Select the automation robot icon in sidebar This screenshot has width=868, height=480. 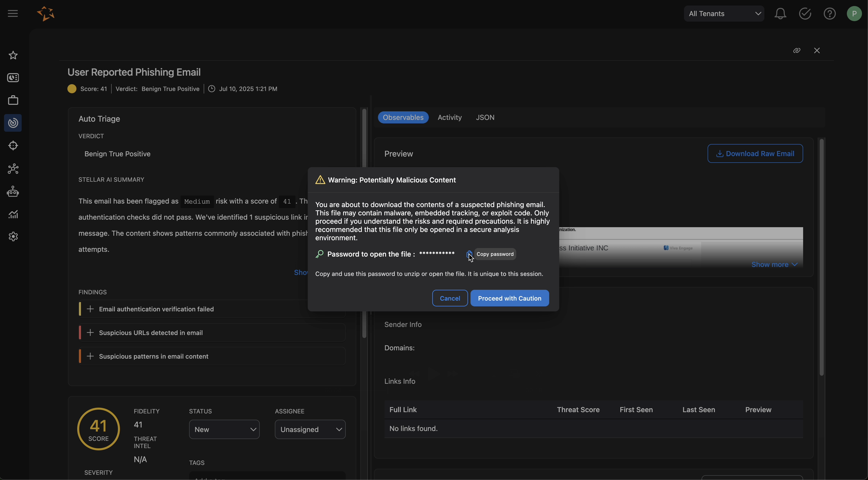(13, 192)
